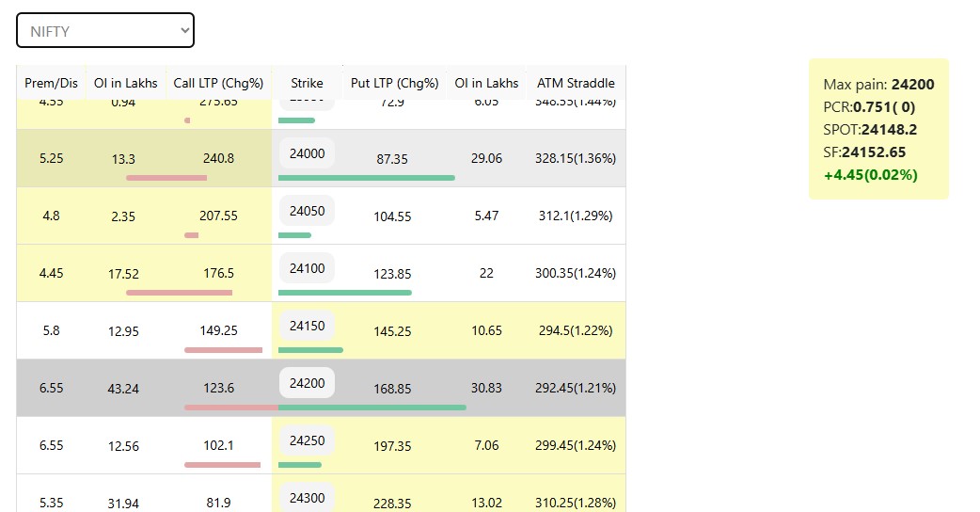Click straddle value 292.45(1.21%)
980x512 pixels.
click(x=576, y=388)
